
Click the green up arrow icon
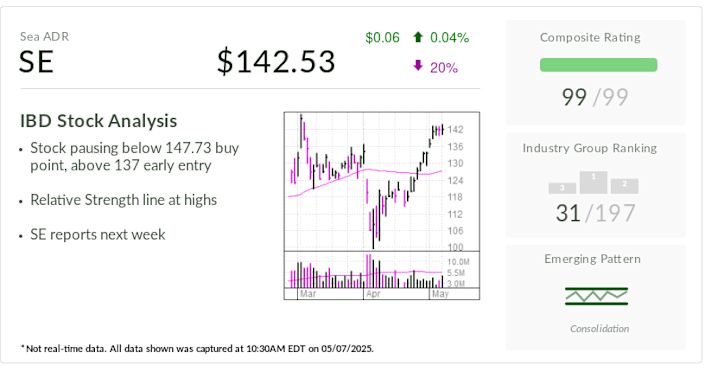tap(418, 37)
